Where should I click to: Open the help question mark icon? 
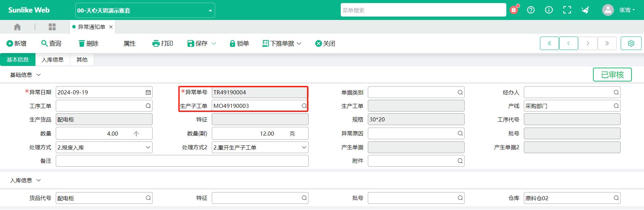click(x=531, y=10)
